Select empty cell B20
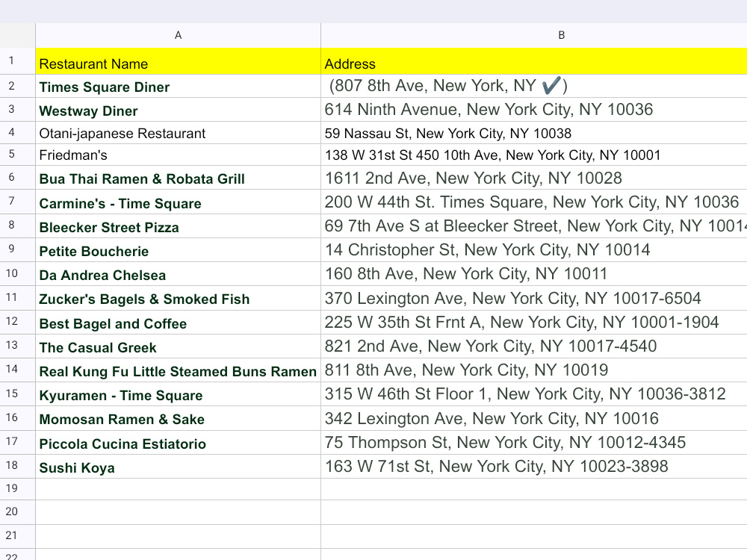 point(534,512)
